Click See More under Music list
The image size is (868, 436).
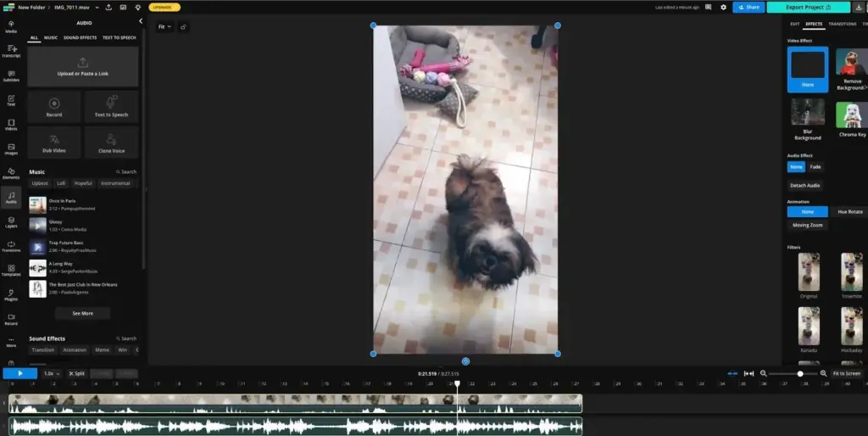pyautogui.click(x=82, y=313)
